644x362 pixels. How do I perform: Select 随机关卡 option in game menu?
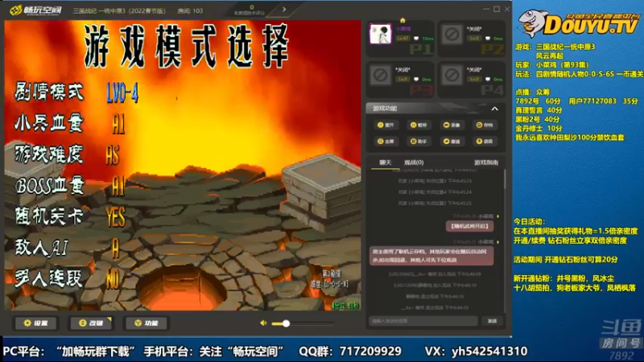click(x=49, y=216)
